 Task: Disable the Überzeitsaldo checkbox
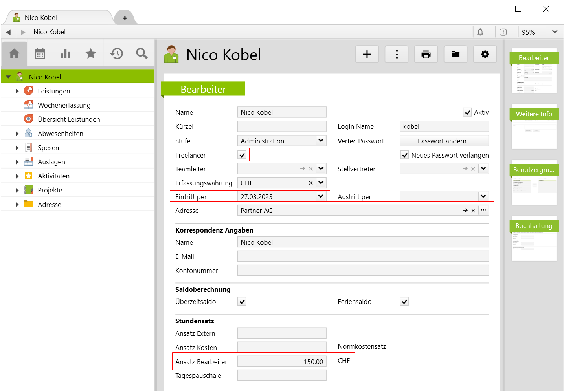click(242, 302)
